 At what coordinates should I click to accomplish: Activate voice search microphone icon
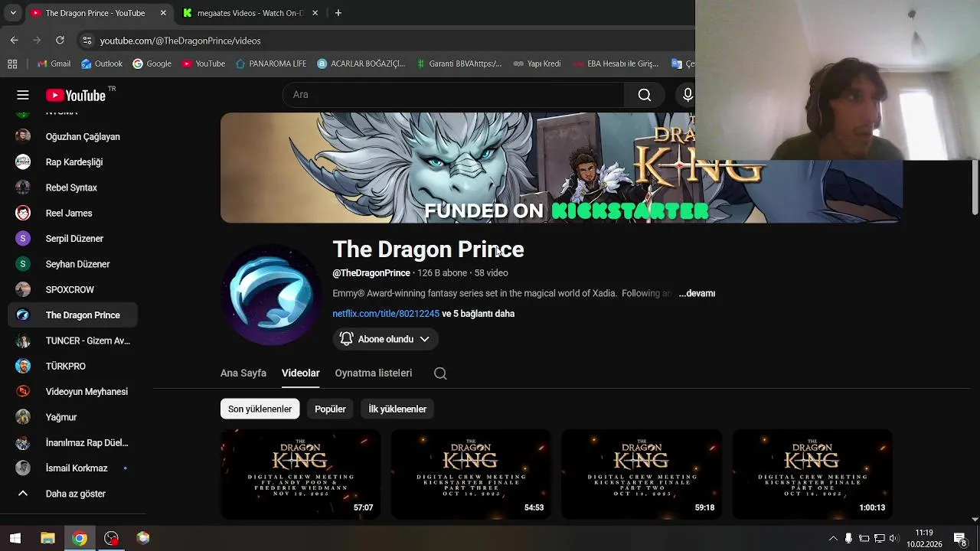pos(687,95)
